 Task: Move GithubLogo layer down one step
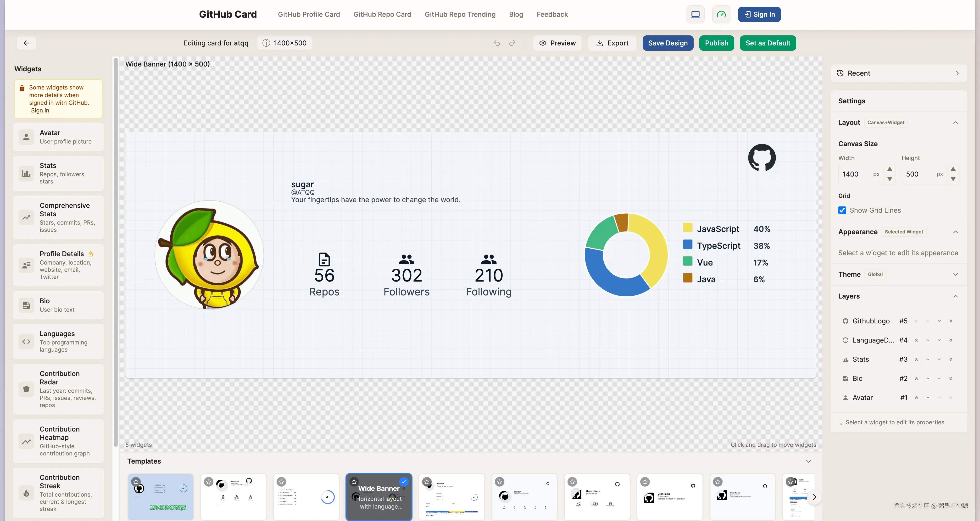939,321
